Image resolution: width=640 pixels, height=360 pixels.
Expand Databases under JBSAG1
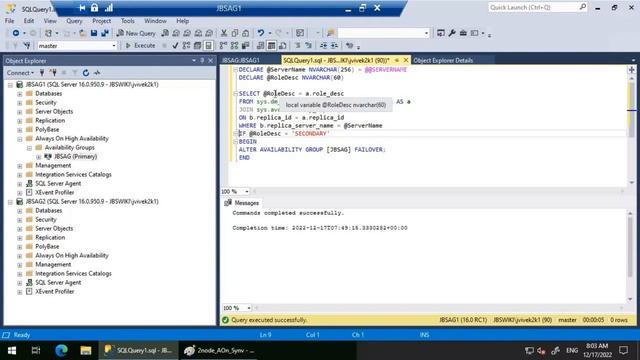(20, 94)
